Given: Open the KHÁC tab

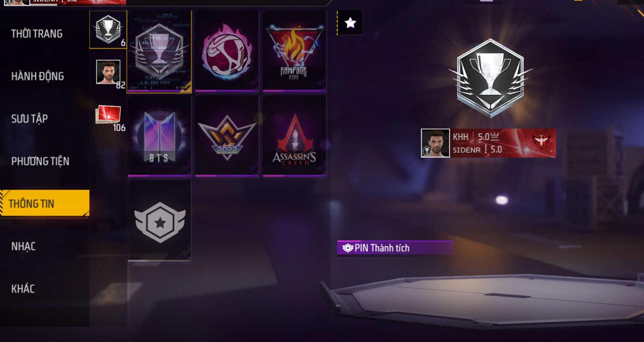Looking at the screenshot, I should [23, 289].
